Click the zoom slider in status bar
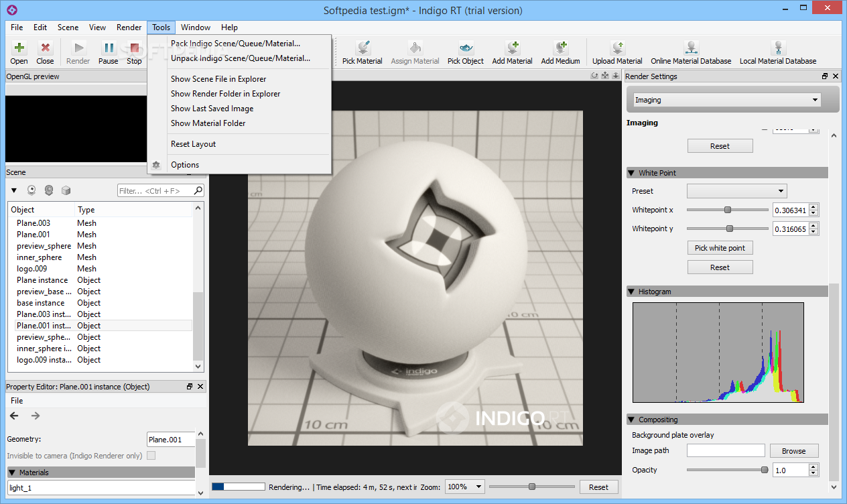The width and height of the screenshot is (847, 504). 532,487
